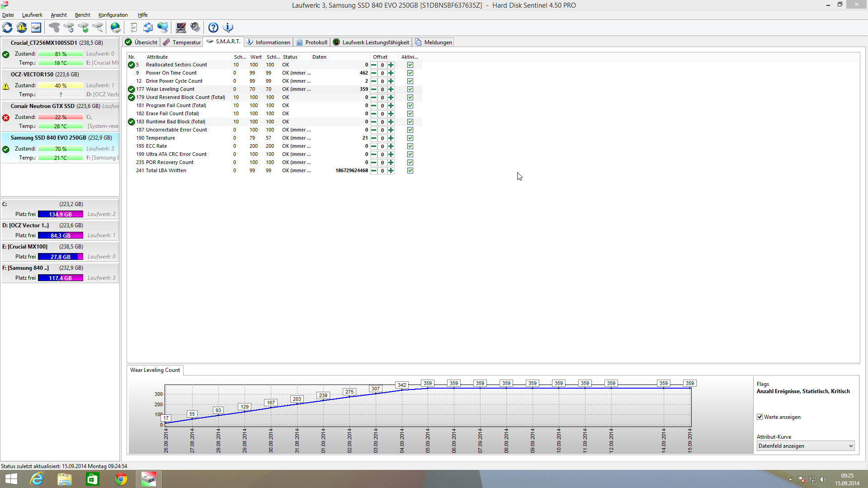Switch to the Meldungen tab
The image size is (868, 488).
434,42
